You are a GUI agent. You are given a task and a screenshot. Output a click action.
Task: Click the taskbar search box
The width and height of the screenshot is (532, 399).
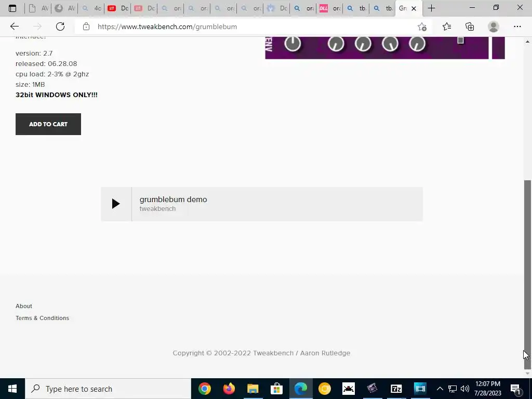click(108, 389)
